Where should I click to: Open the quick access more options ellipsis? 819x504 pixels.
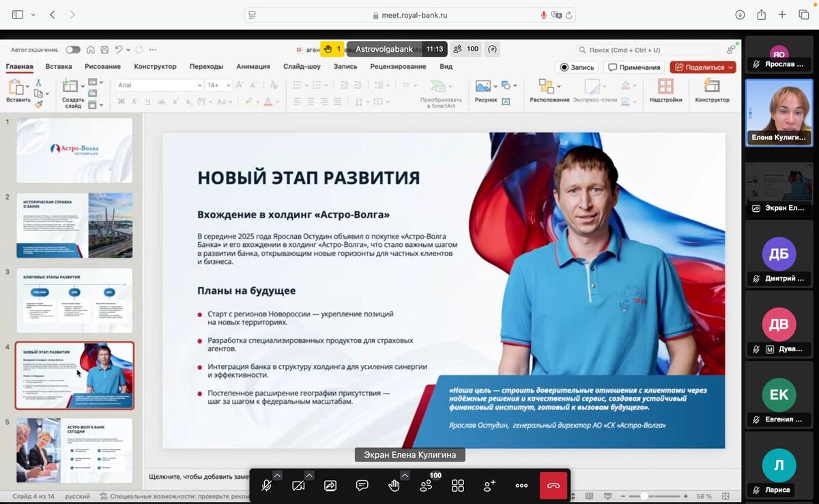click(x=153, y=50)
